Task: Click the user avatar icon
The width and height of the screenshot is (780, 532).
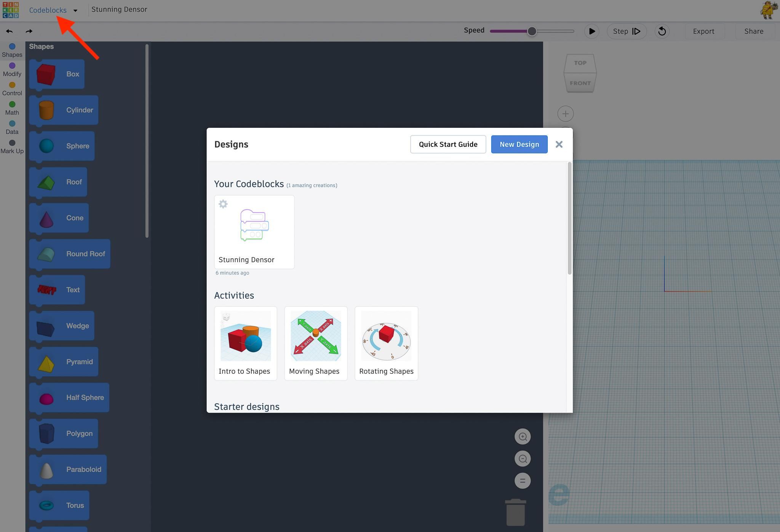Action: [x=769, y=10]
